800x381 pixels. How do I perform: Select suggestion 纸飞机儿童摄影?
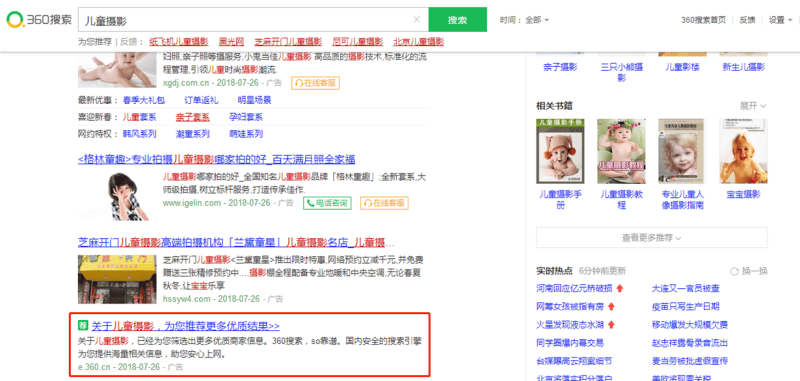tap(179, 42)
